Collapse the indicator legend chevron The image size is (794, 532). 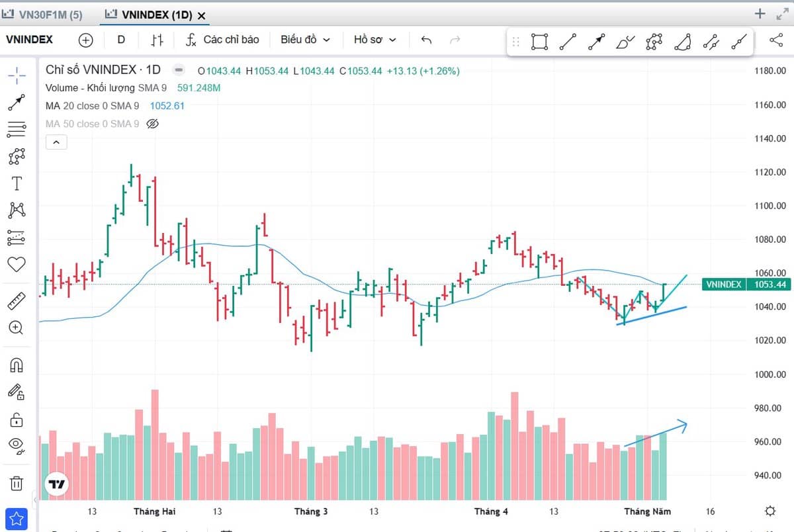[56, 142]
